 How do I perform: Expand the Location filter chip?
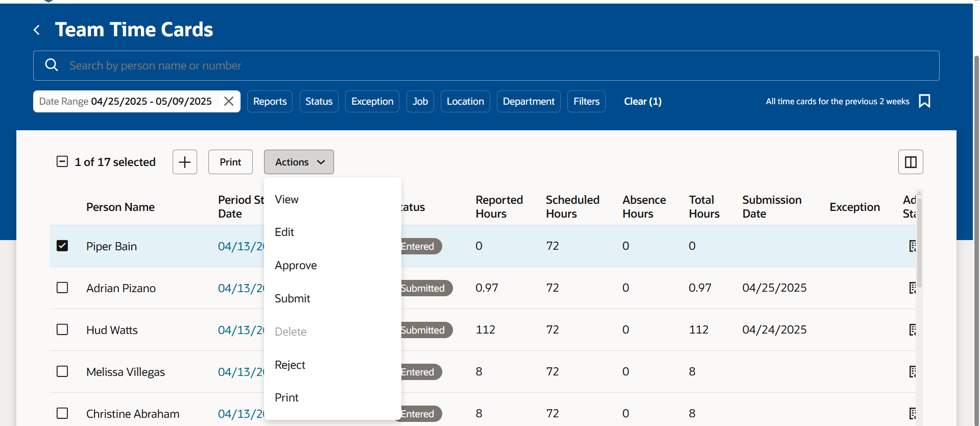click(465, 101)
